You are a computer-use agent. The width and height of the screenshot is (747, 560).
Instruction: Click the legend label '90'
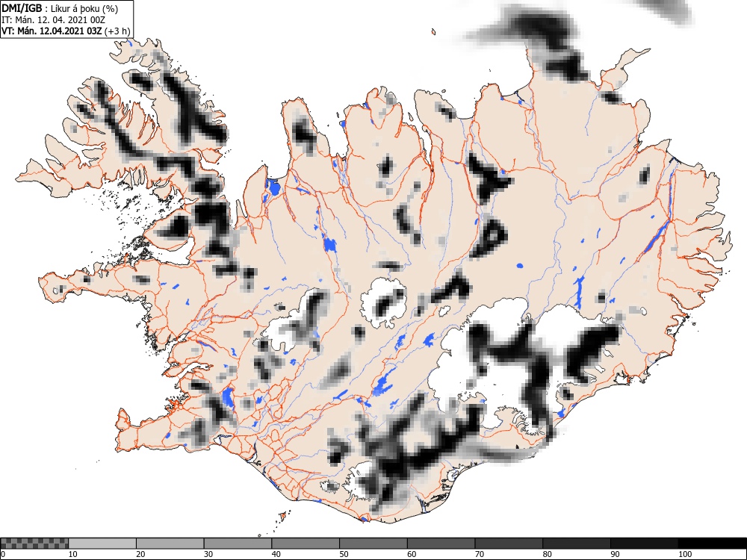coord(615,554)
